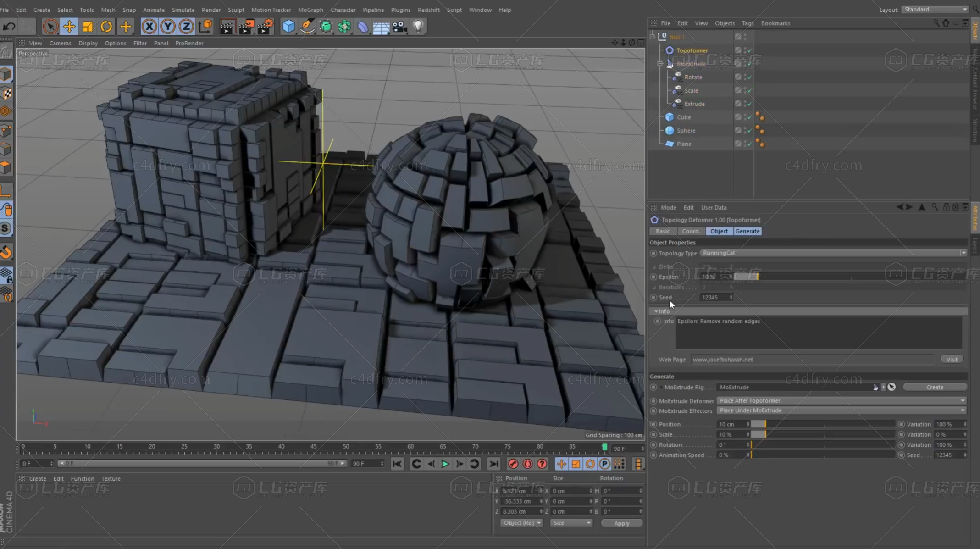Add a Light object from toolbar
The height and width of the screenshot is (549, 980).
pos(418,27)
